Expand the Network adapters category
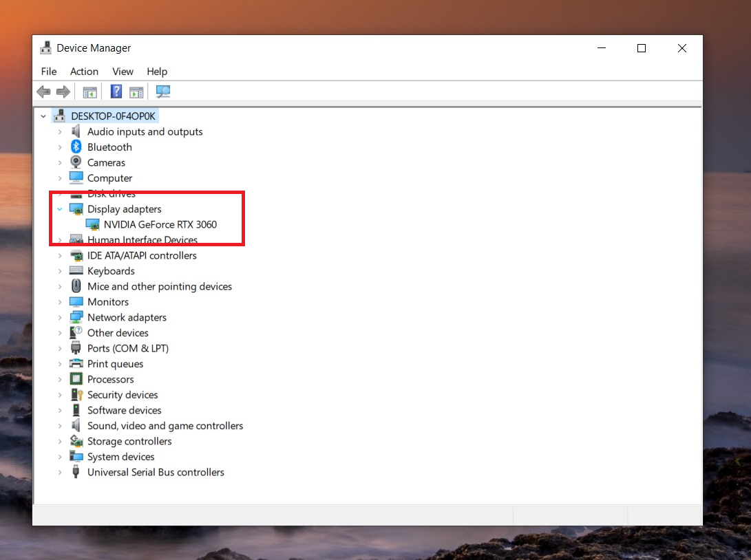This screenshot has height=560, width=751. pyautogui.click(x=60, y=318)
